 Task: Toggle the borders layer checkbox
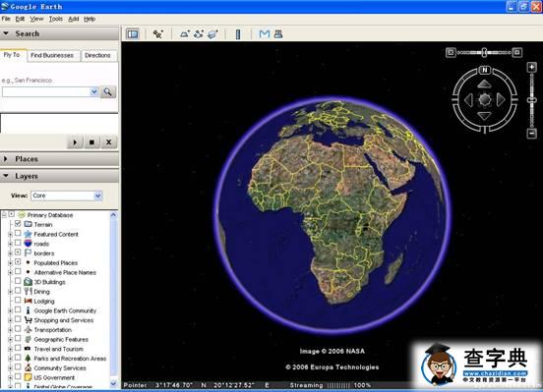(x=18, y=252)
